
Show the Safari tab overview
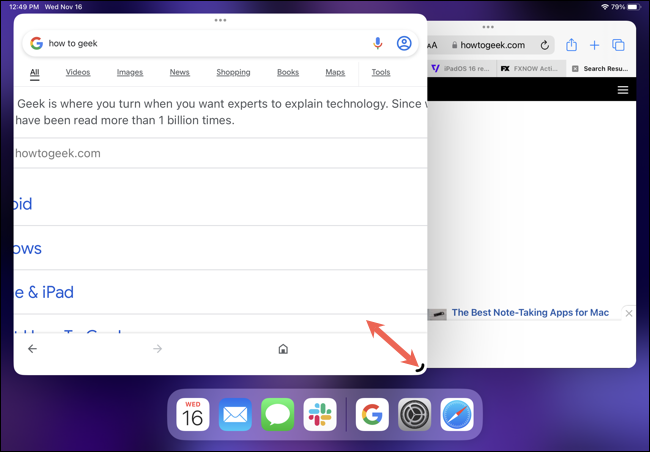[618, 45]
